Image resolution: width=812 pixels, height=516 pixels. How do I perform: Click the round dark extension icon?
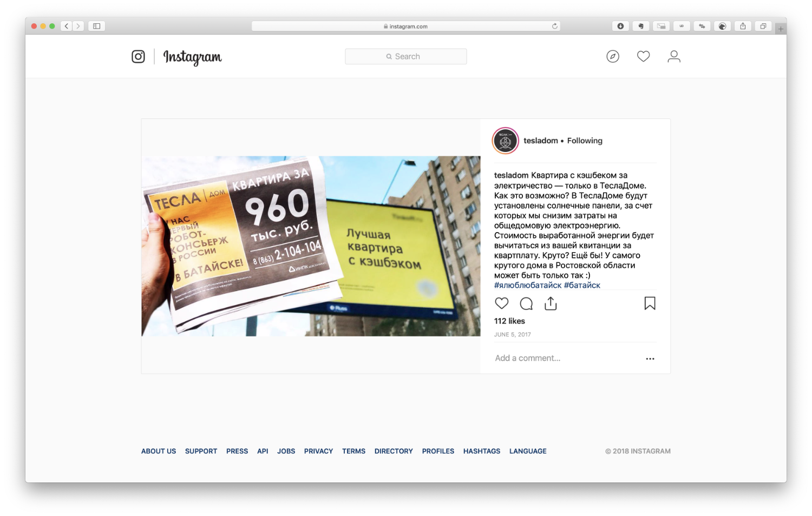722,26
